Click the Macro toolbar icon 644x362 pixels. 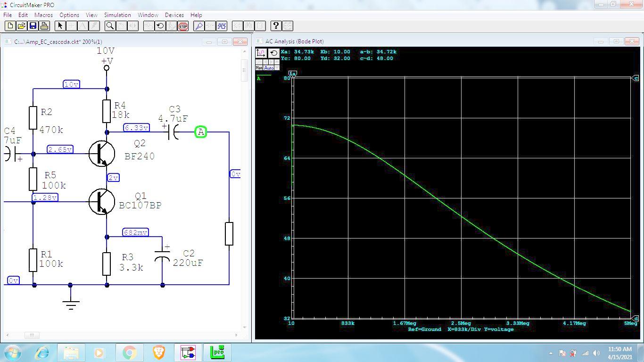pos(260,26)
